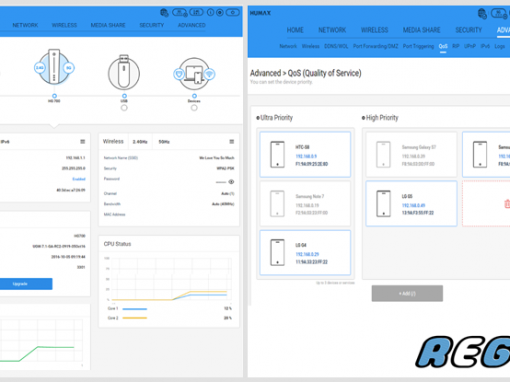Show the wireless password with eye icon

click(231, 182)
